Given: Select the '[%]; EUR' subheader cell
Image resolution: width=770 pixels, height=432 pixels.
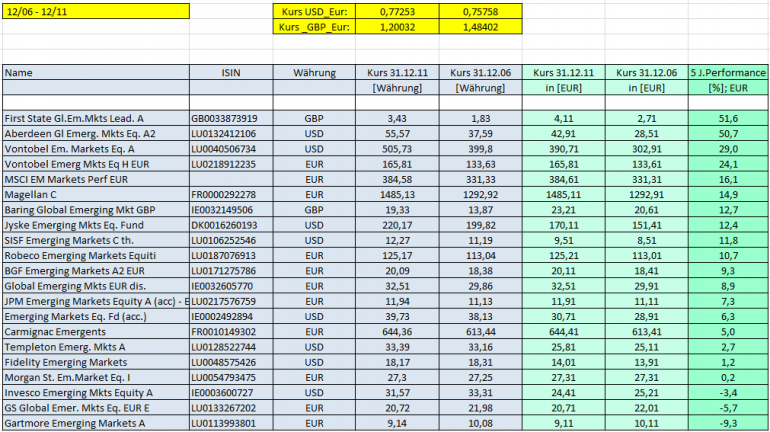Looking at the screenshot, I should (x=728, y=88).
